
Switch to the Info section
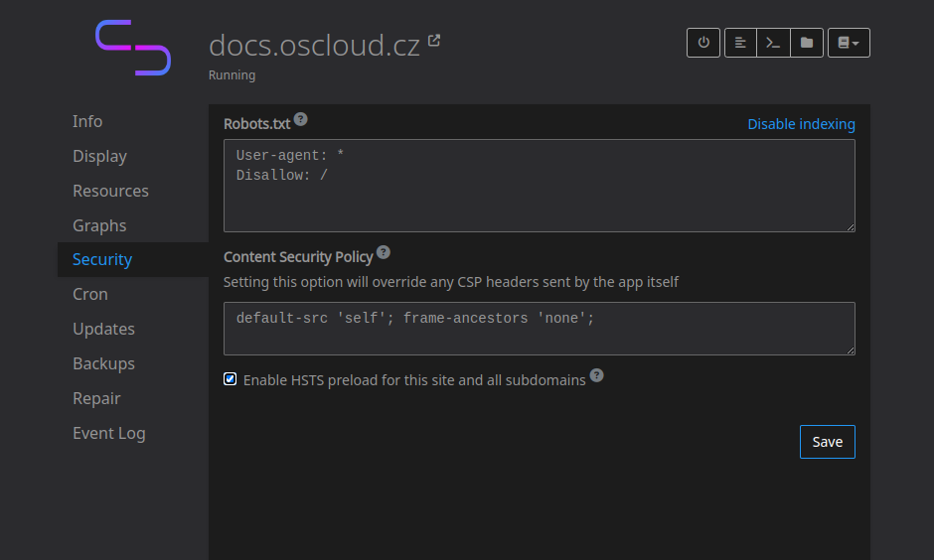(x=87, y=121)
